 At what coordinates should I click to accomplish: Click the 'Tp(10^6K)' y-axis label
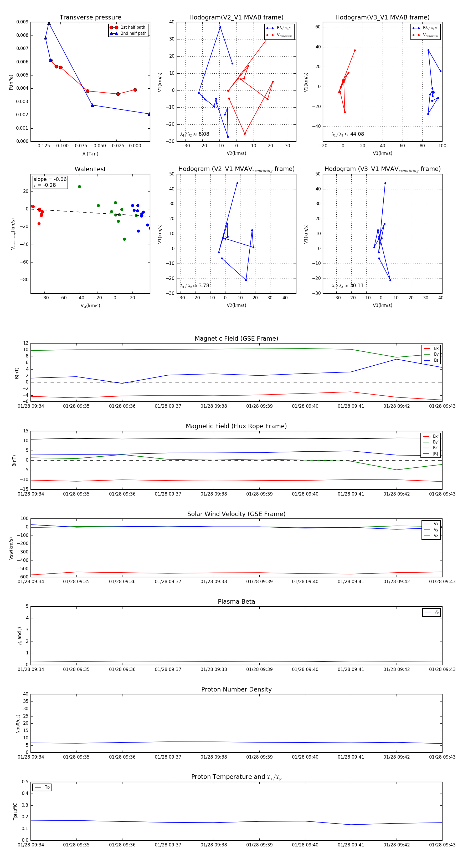click(15, 811)
